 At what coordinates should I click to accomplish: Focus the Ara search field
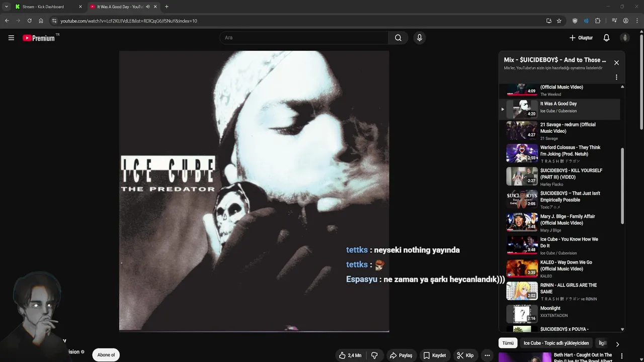303,38
